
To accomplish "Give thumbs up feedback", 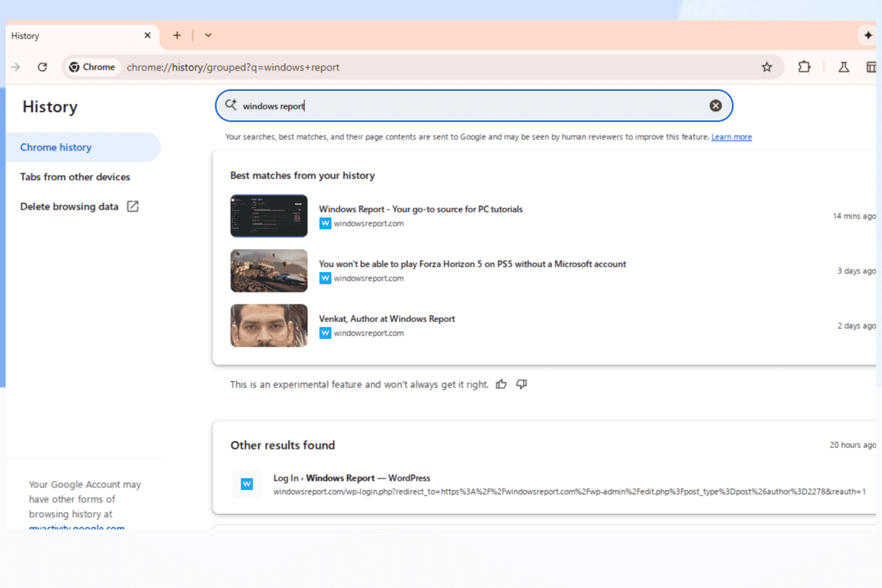I will tap(501, 384).
